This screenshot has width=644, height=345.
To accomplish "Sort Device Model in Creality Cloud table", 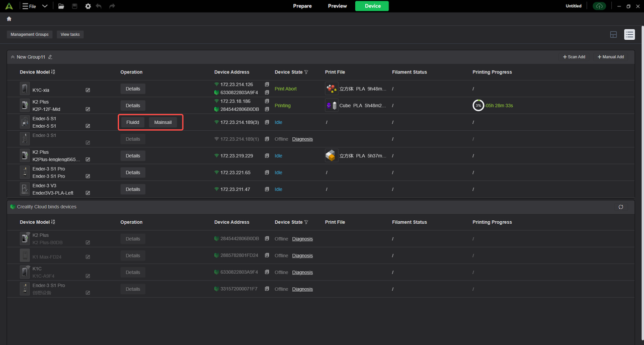I will click(53, 222).
